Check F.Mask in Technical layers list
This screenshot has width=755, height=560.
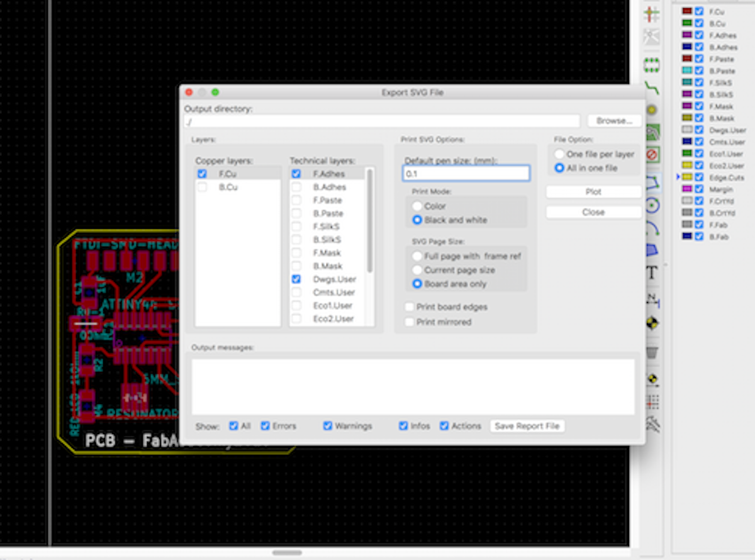tap(296, 252)
